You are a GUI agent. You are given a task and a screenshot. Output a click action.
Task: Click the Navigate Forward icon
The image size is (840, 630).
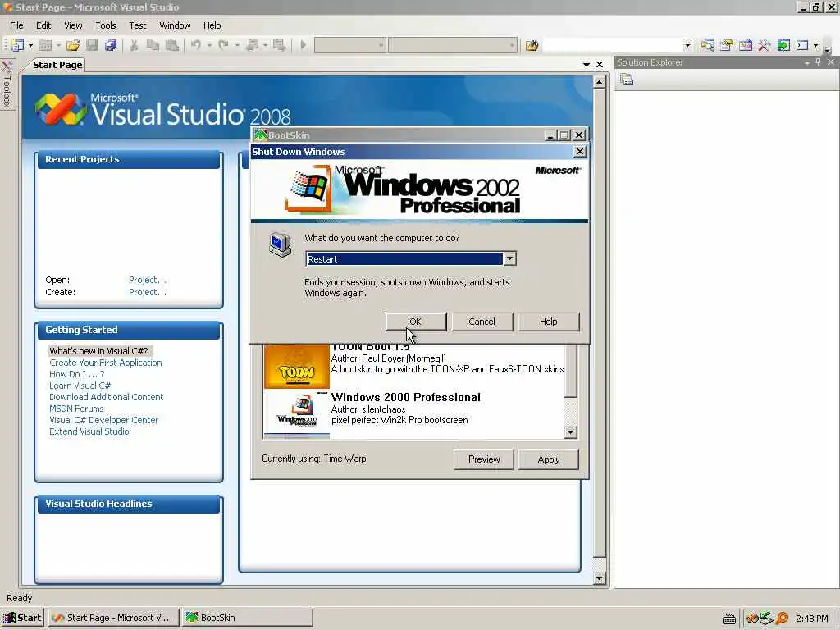tap(279, 46)
